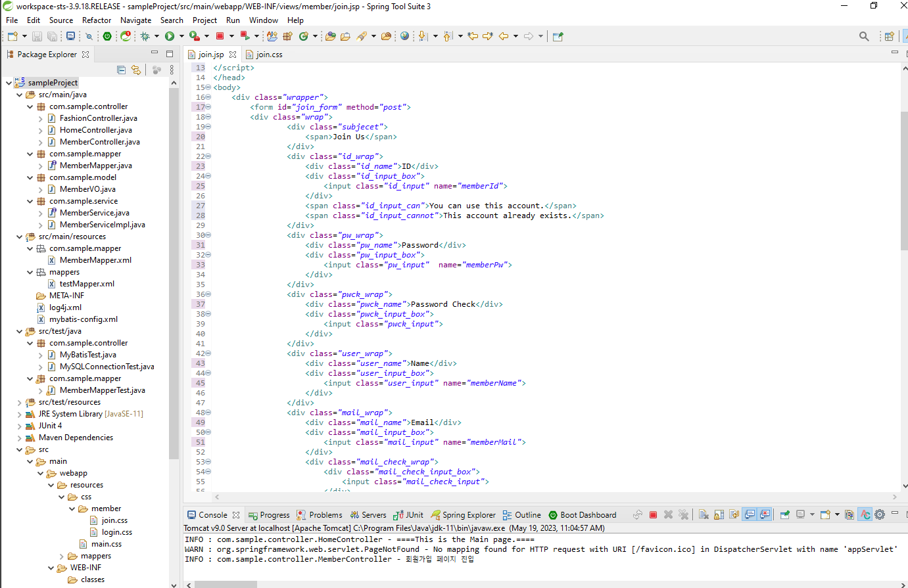Click the red Stop icon in main toolbar
This screenshot has height=588, width=908.
point(220,36)
